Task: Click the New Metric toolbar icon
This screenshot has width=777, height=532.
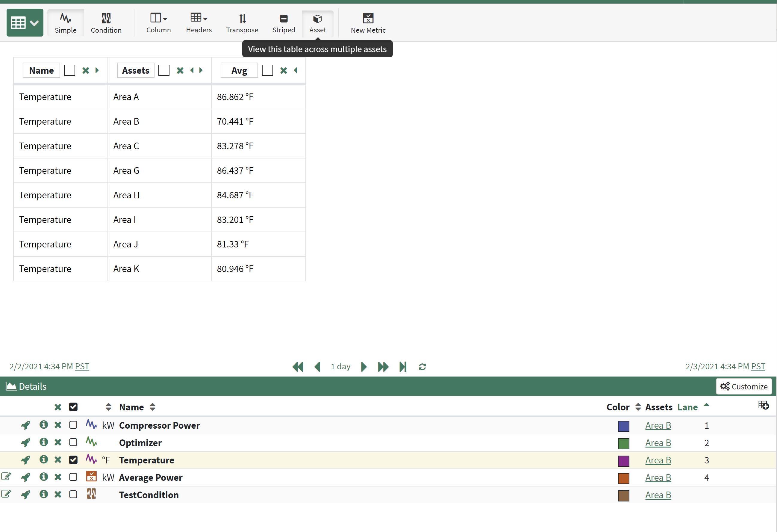Action: (x=368, y=23)
